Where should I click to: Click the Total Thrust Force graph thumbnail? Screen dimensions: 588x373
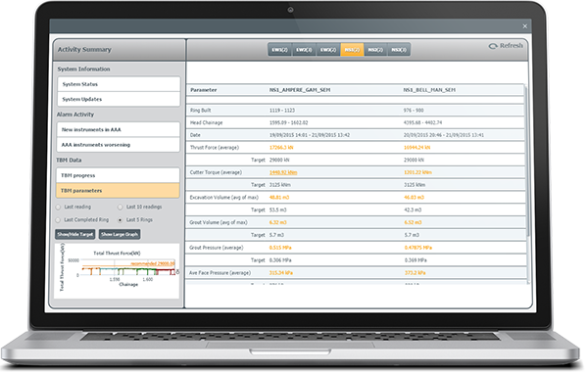tap(118, 271)
